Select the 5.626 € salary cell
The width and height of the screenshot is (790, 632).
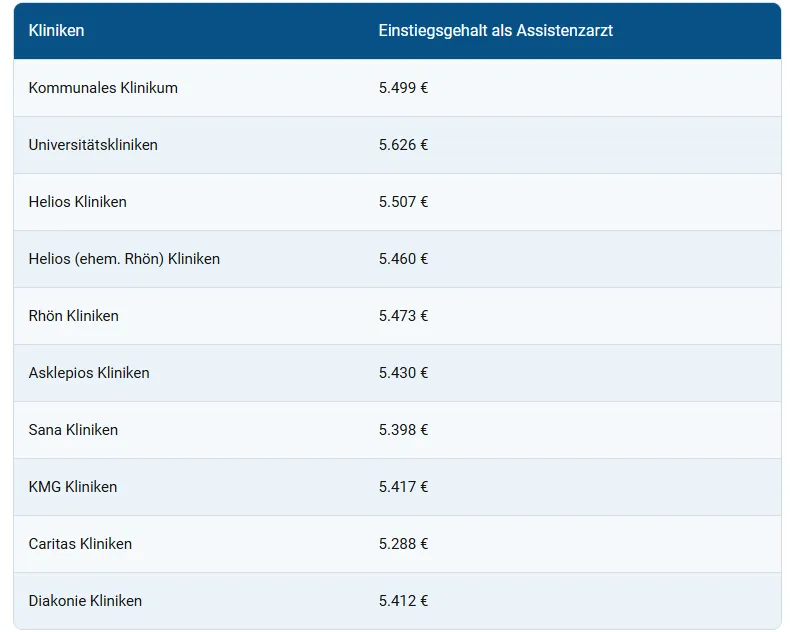(403, 145)
